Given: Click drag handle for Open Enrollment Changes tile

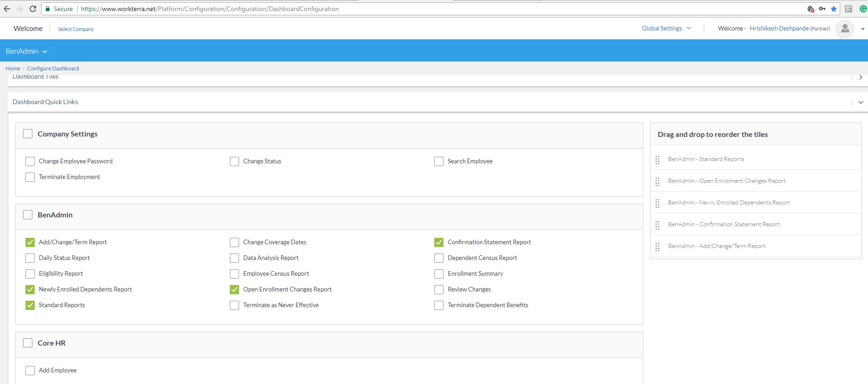Looking at the screenshot, I should tap(658, 181).
